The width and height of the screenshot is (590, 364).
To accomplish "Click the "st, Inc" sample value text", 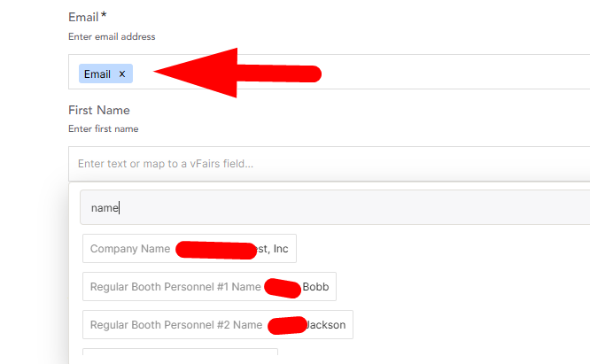I will click(x=273, y=249).
